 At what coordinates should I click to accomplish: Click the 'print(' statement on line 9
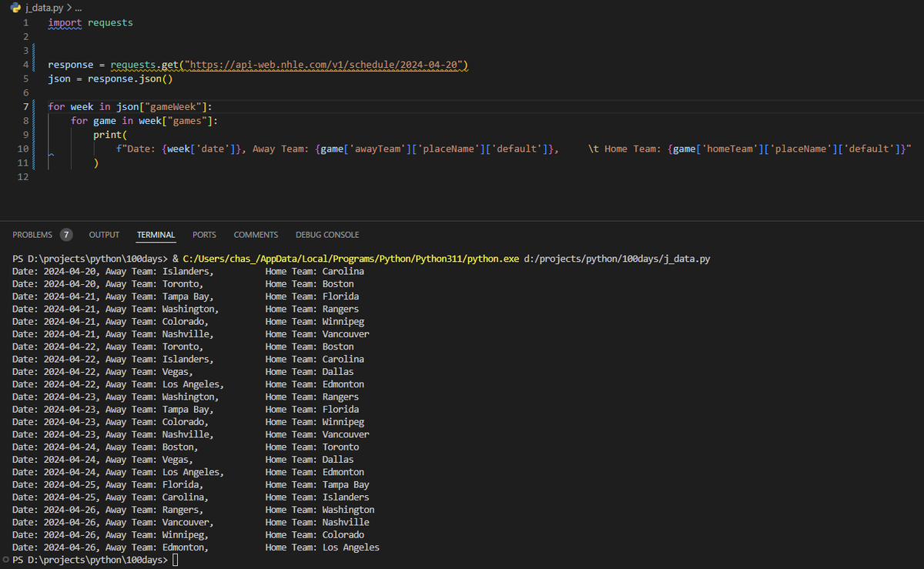110,135
